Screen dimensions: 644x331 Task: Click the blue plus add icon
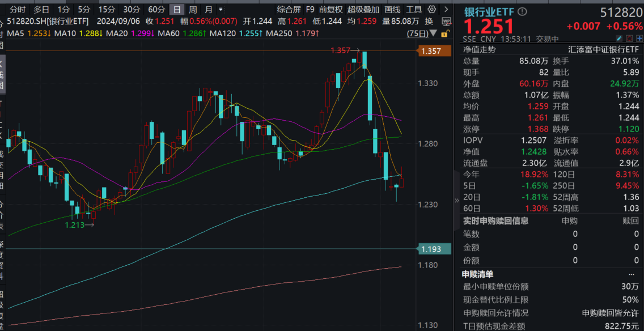(x=639, y=39)
